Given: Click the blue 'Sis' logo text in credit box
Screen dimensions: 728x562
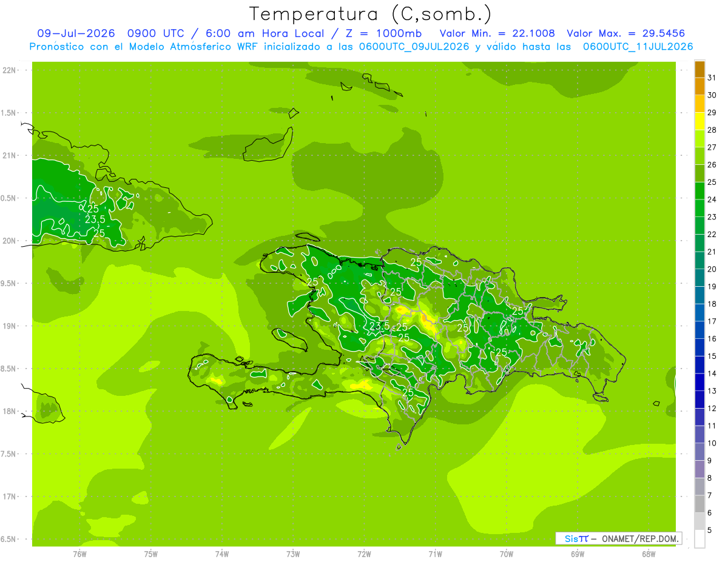Looking at the screenshot, I should 570,538.
